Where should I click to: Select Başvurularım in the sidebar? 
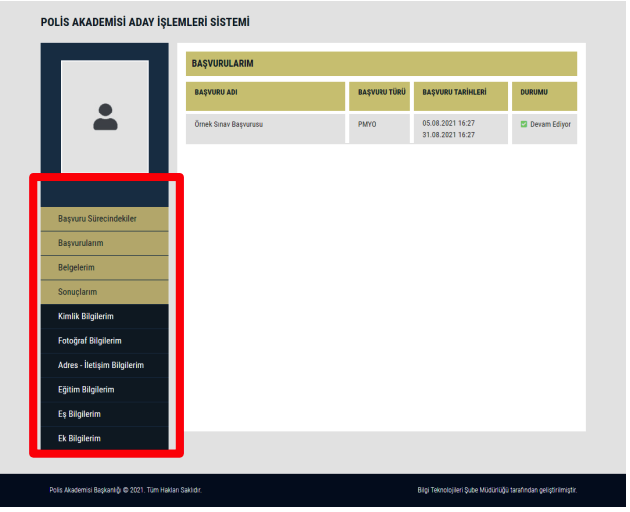pyautogui.click(x=81, y=243)
